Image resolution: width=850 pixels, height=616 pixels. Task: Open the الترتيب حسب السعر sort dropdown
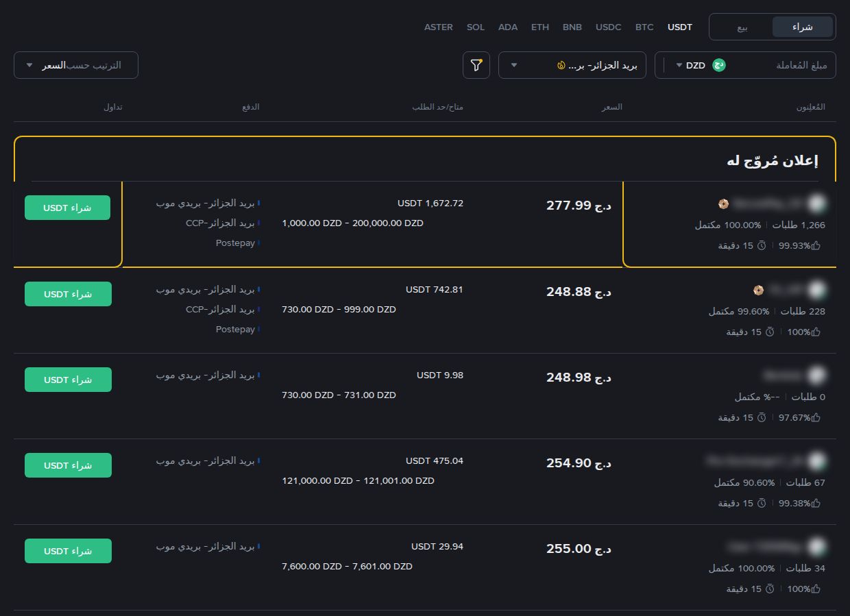[76, 65]
